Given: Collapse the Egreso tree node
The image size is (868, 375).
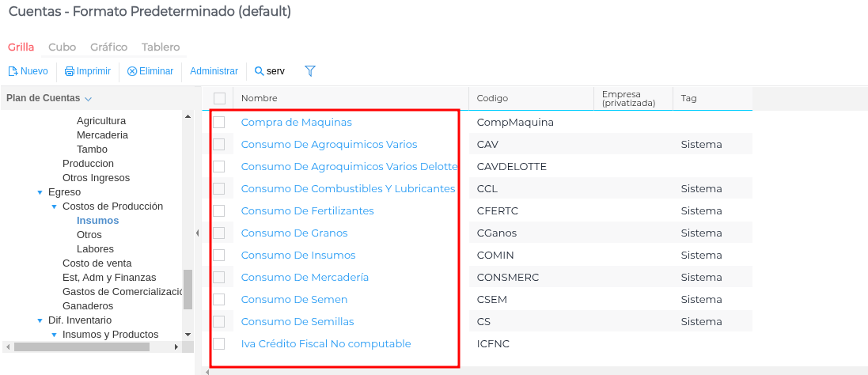Looking at the screenshot, I should tap(40, 192).
